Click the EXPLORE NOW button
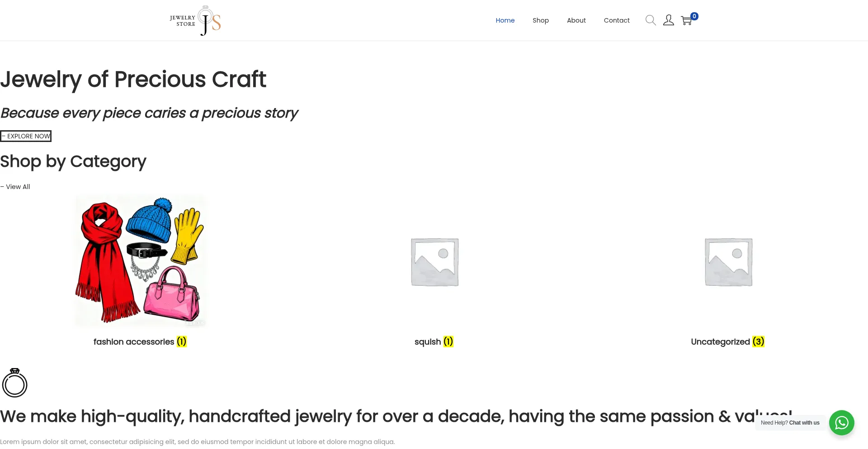 pyautogui.click(x=26, y=136)
